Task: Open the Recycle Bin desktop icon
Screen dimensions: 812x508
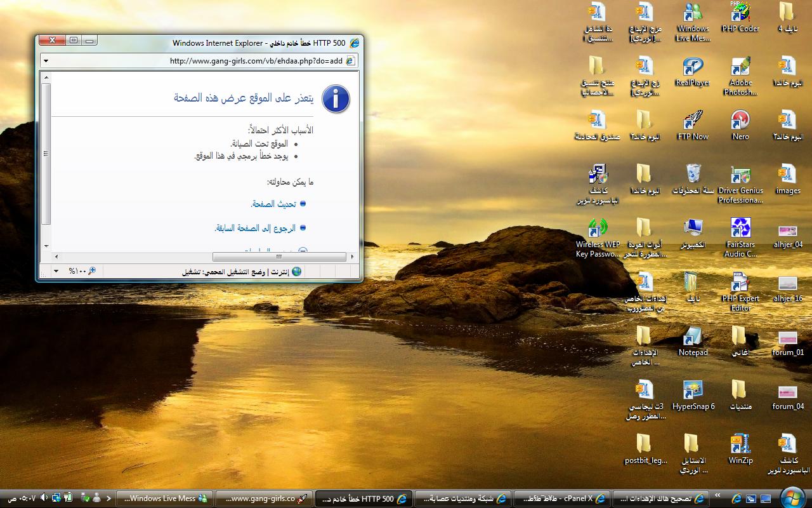Action: [693, 175]
